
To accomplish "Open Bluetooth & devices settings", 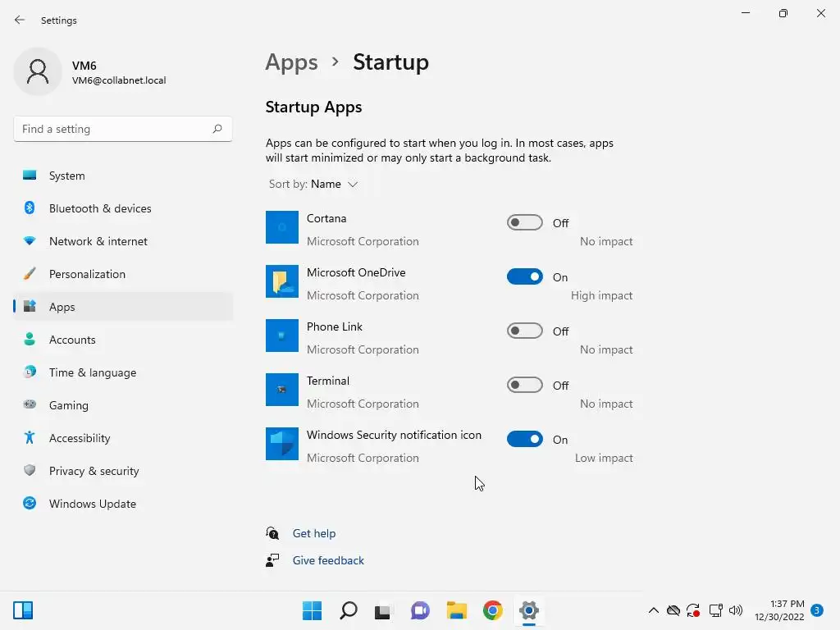I will click(x=123, y=208).
